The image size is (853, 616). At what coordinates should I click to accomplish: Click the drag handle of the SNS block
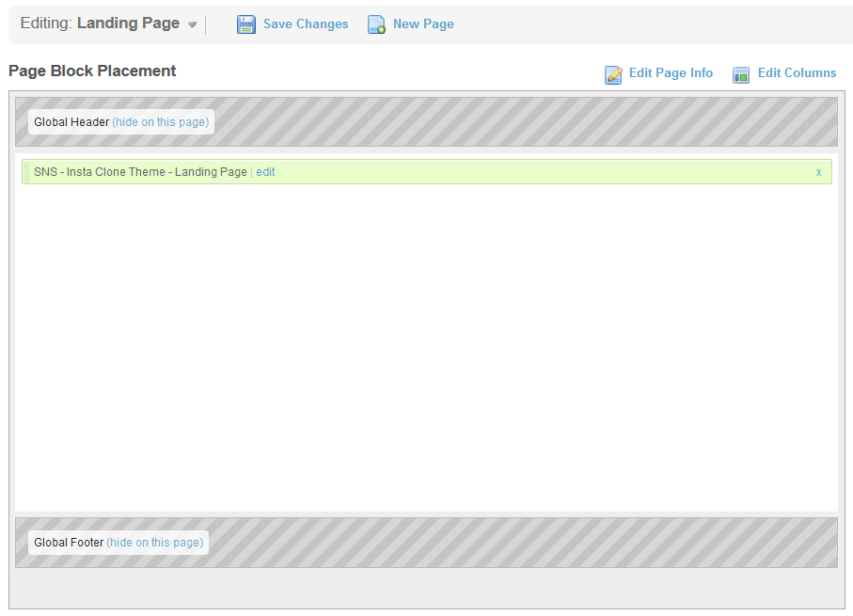26,172
